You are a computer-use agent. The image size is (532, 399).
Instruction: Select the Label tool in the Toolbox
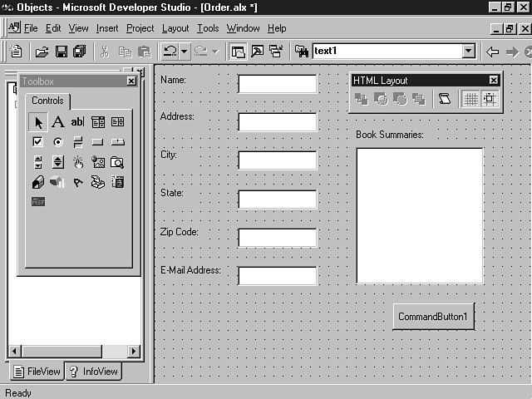[x=57, y=122]
